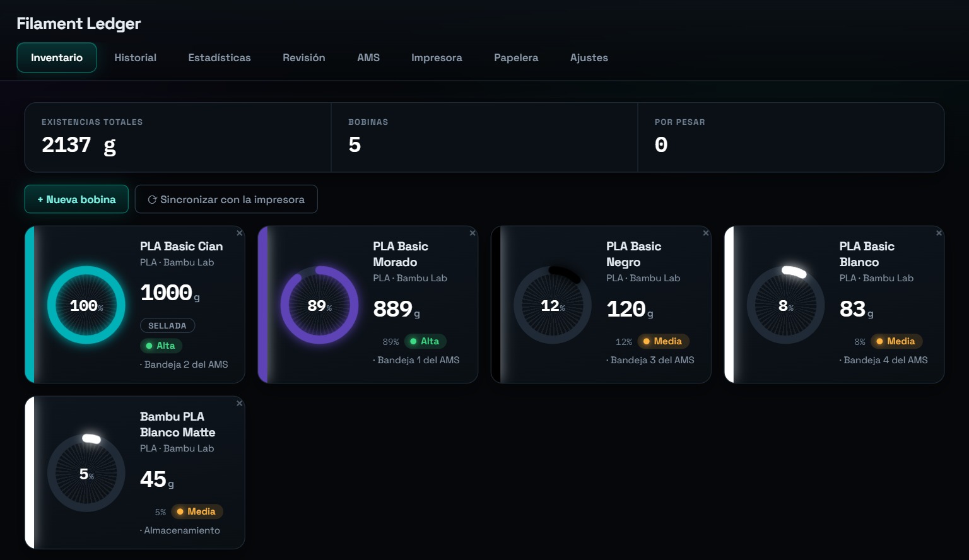Viewport: 969px width, 560px height.
Task: Add a spool with Nueva bobina
Action: (x=76, y=199)
